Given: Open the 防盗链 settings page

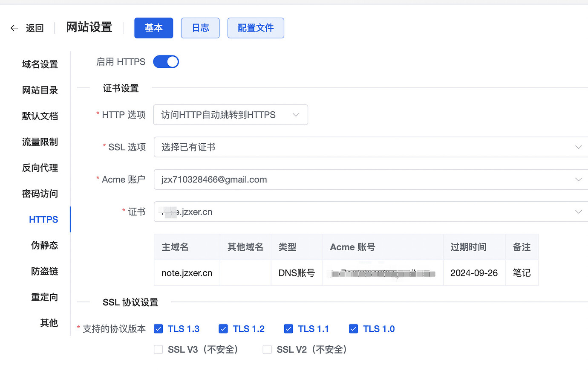Looking at the screenshot, I should pos(43,271).
